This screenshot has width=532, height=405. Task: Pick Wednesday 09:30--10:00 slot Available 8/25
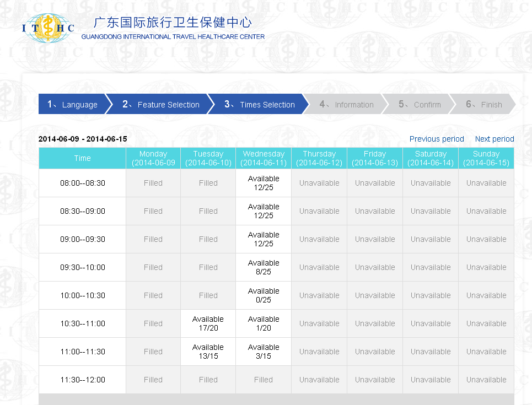[264, 268]
